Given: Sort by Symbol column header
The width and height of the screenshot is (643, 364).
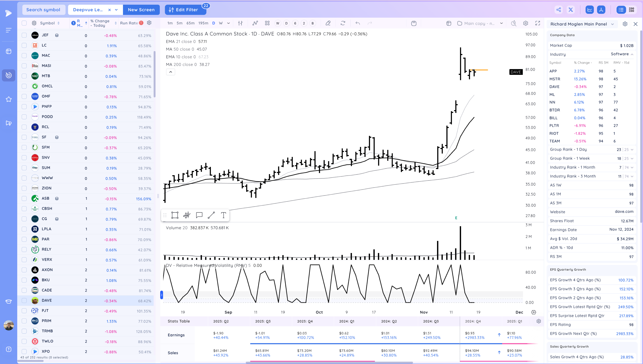Looking at the screenshot, I should pos(50,23).
